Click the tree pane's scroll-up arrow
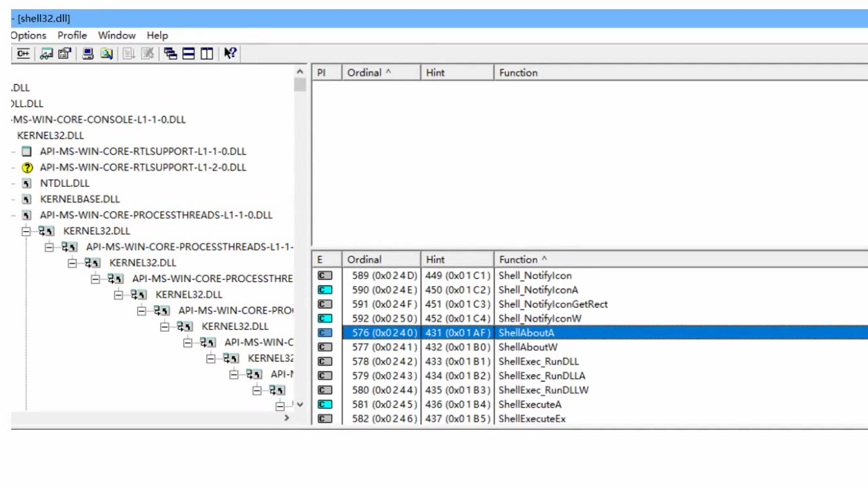The image size is (868, 488). coord(300,72)
